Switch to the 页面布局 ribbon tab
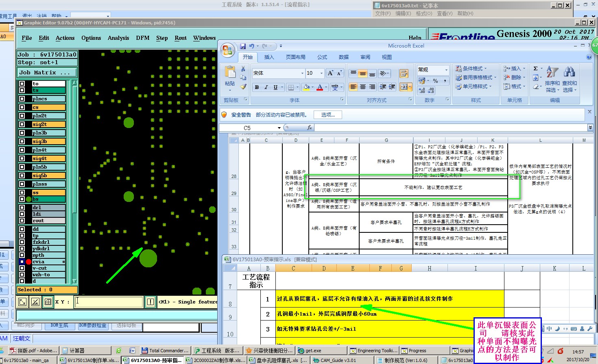598x364 pixels. 296,57
